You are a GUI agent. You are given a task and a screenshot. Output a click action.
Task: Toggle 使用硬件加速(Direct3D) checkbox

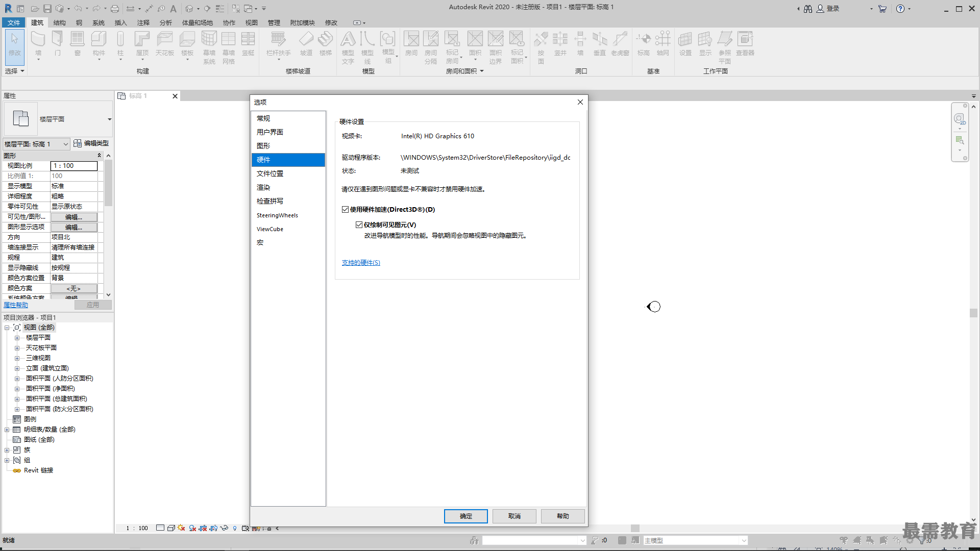pos(346,210)
